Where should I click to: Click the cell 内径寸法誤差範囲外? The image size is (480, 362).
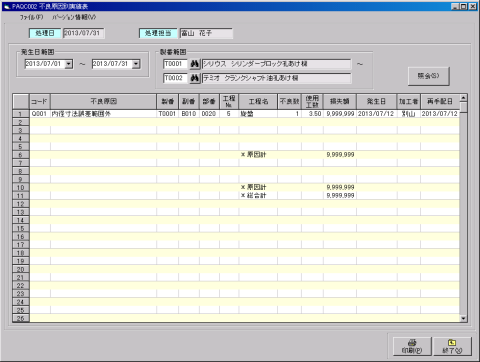103,114
